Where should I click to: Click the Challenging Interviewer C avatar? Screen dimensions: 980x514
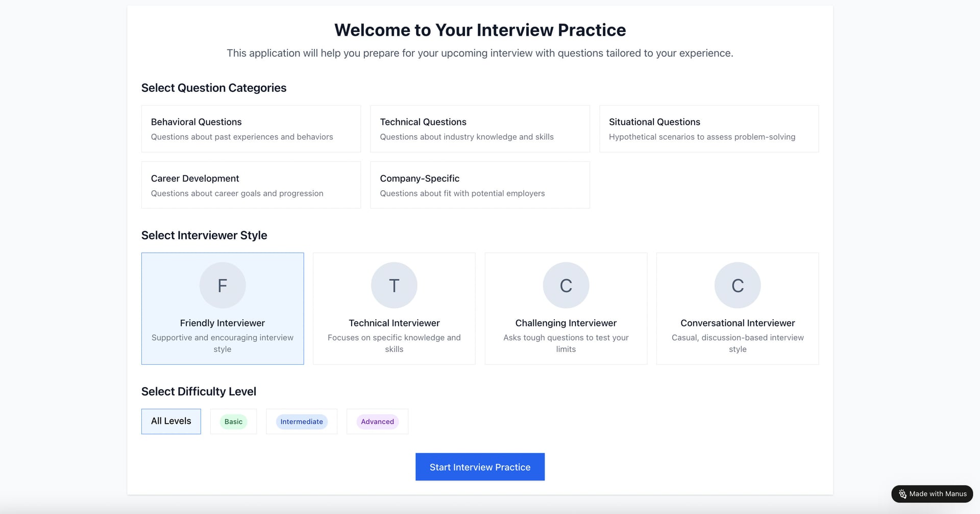pyautogui.click(x=566, y=286)
